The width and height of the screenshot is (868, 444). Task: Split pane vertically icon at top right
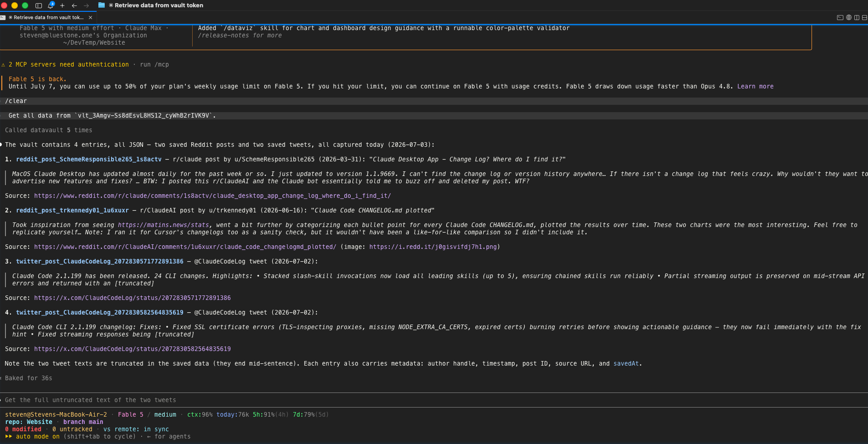857,17
